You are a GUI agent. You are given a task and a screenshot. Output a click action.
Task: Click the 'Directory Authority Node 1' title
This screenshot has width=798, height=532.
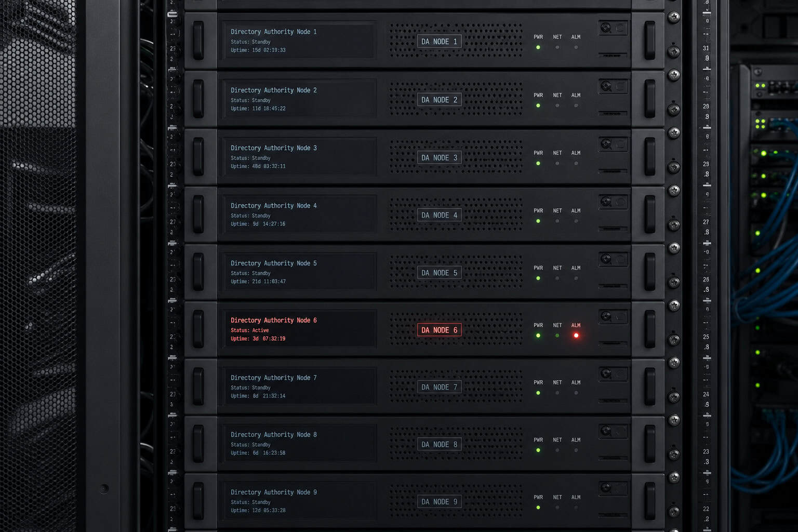point(274,32)
